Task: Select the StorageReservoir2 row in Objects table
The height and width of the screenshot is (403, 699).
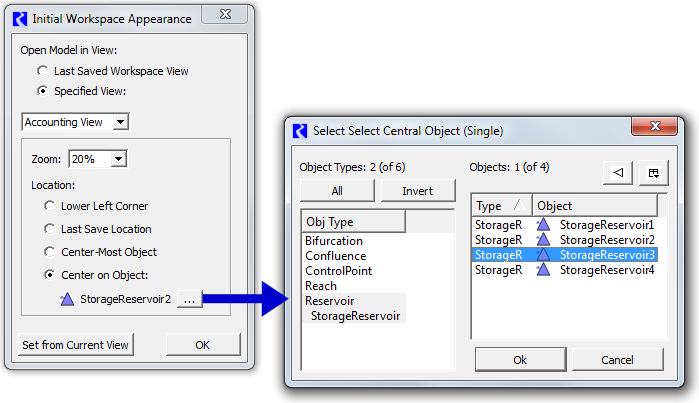Action: tap(564, 240)
